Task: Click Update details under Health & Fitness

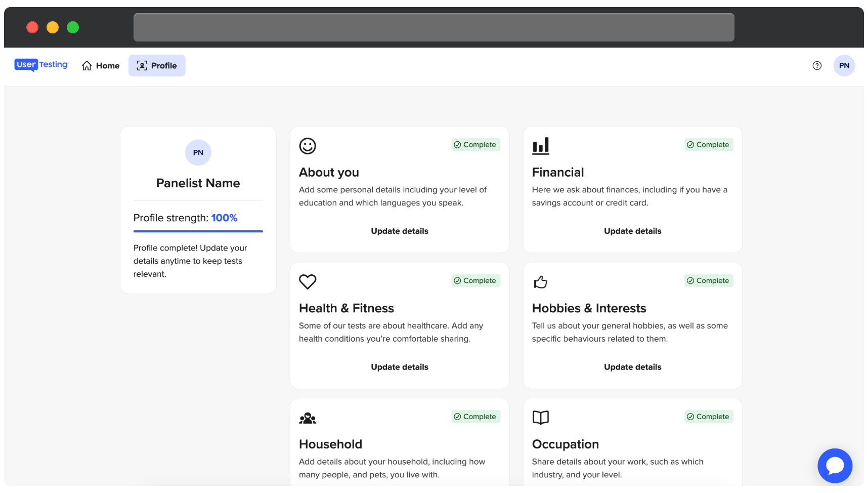Action: click(x=400, y=367)
